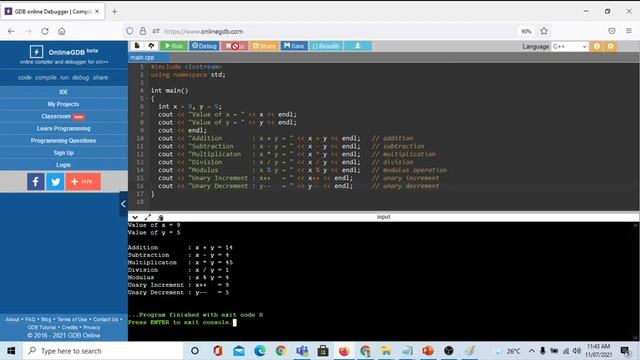
Task: Open the Credits footer link
Action: coord(70,327)
